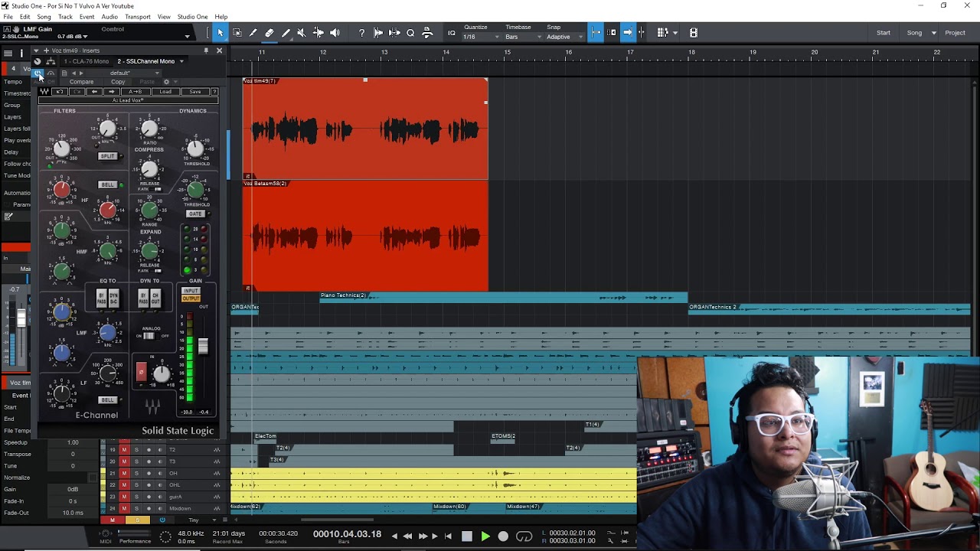Viewport: 980px width, 551px height.
Task: Open the SSLChannel Mono insert dropdown arrow
Action: click(x=181, y=61)
